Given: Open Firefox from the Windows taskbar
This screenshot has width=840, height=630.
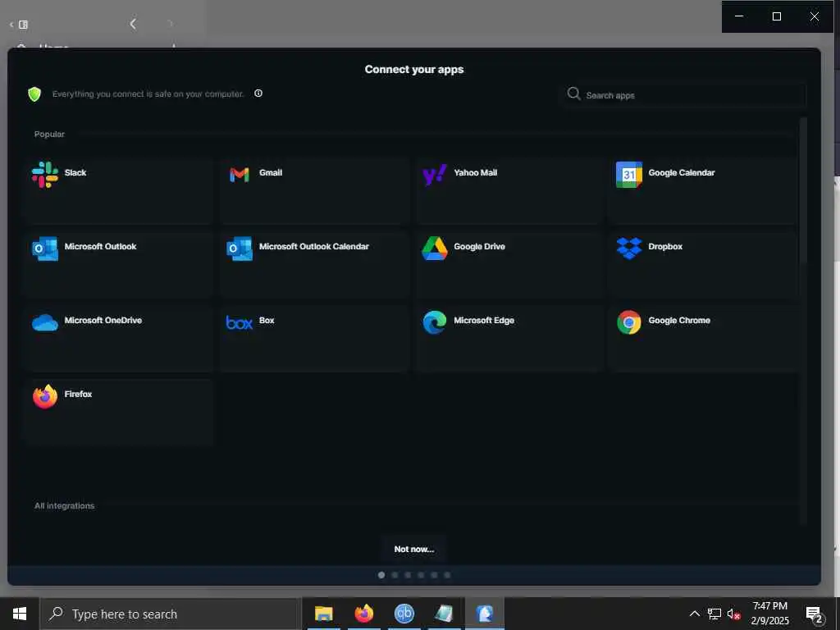Looking at the screenshot, I should (x=363, y=614).
